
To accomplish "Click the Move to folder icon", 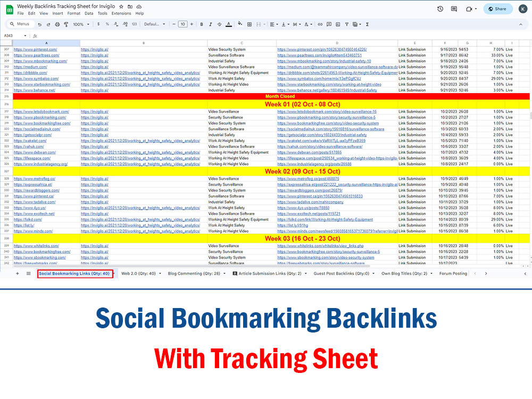I will tap(130, 6).
